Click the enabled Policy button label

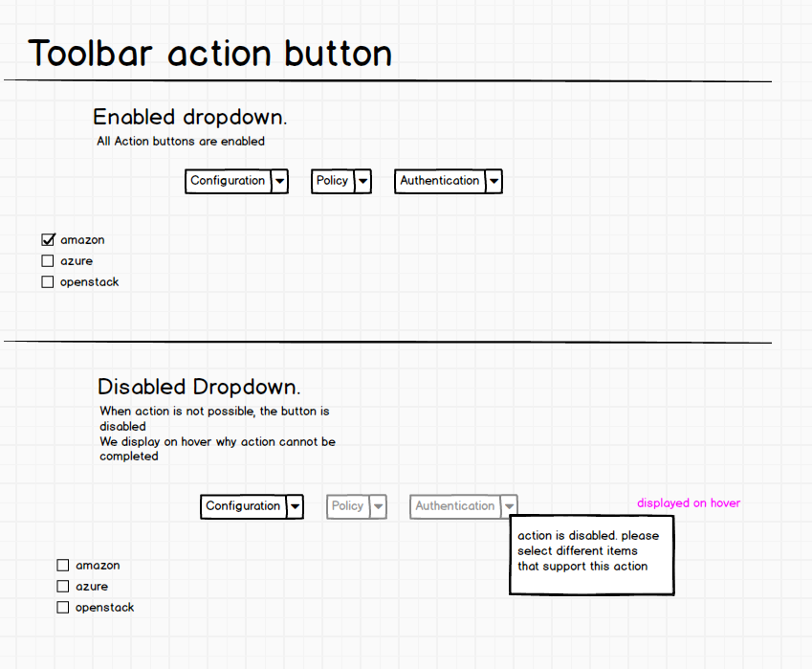333,181
